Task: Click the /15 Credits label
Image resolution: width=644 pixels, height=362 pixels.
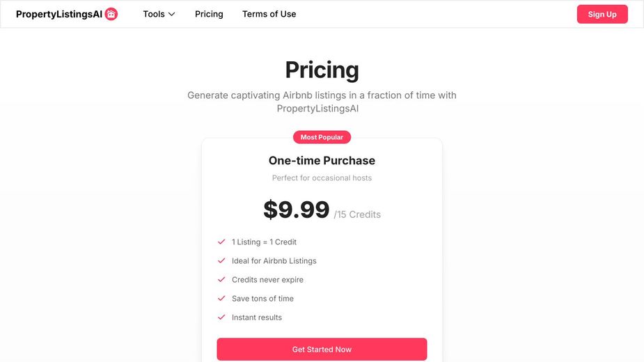Action: point(357,214)
